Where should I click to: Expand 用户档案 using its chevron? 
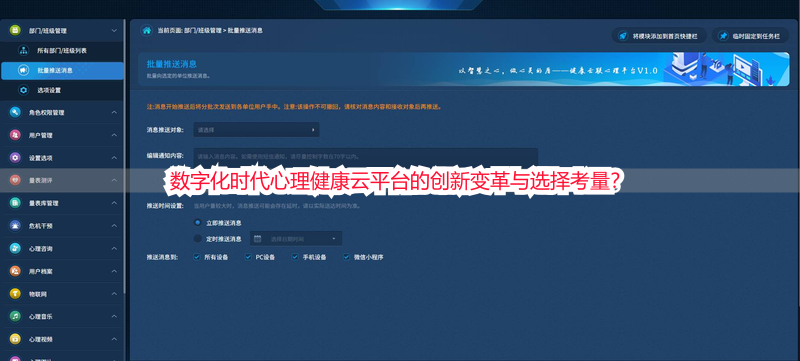tap(114, 271)
